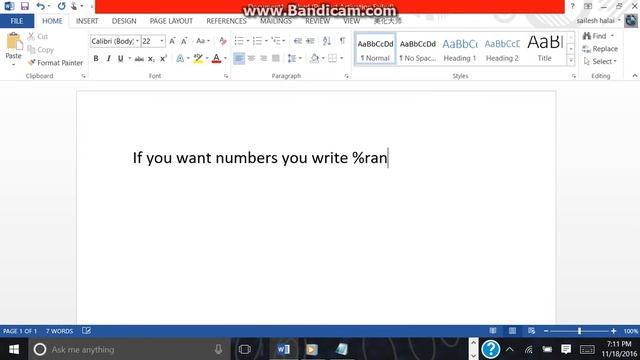640x360 pixels.
Task: Click the Ask me anything search box
Action: (129, 349)
